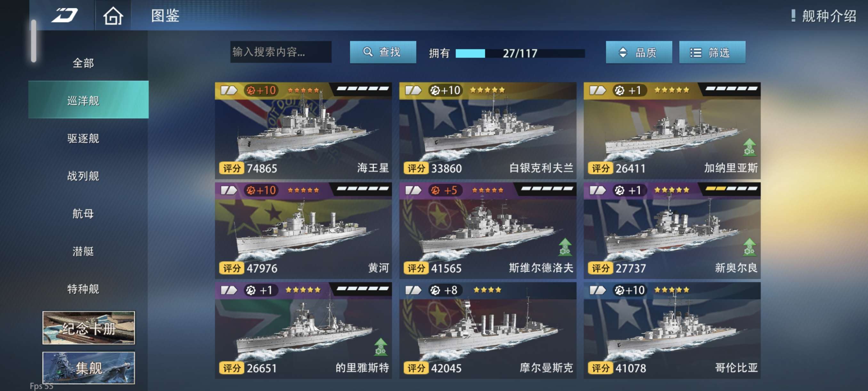Click the exclamation icon beside 舰种介绍
Screen dimensions: 868x391
pos(793,15)
